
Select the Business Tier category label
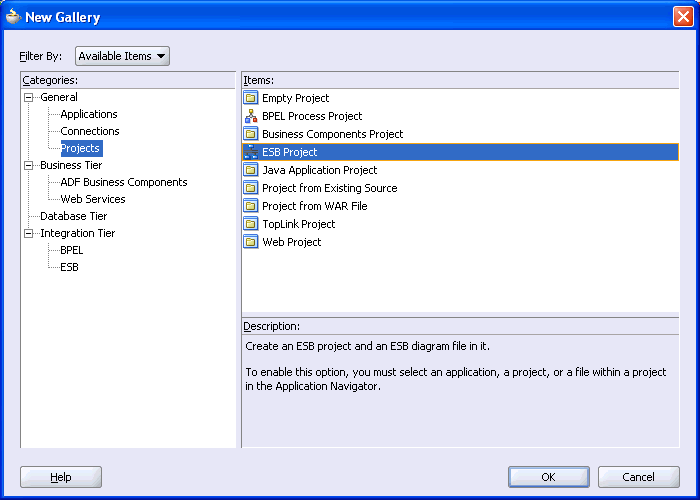point(71,165)
